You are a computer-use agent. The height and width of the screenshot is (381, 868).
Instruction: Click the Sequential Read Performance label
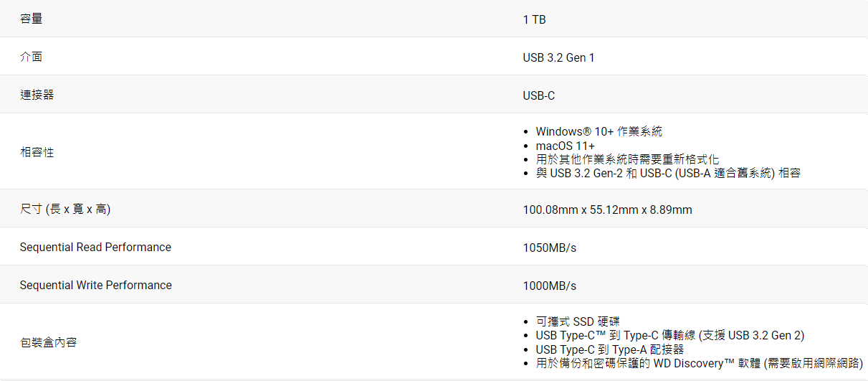point(95,247)
